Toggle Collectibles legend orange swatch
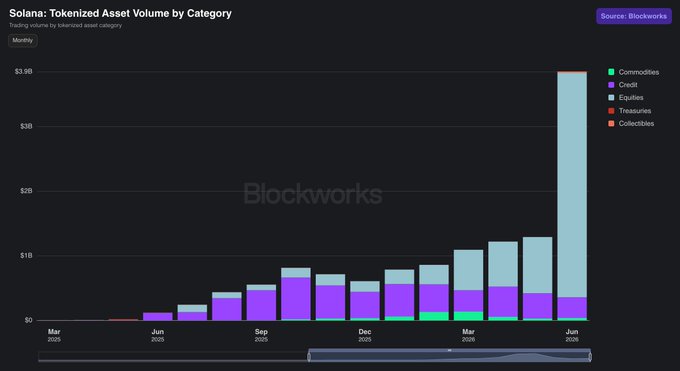Screen dimensions: 680x371 [x=611, y=124]
